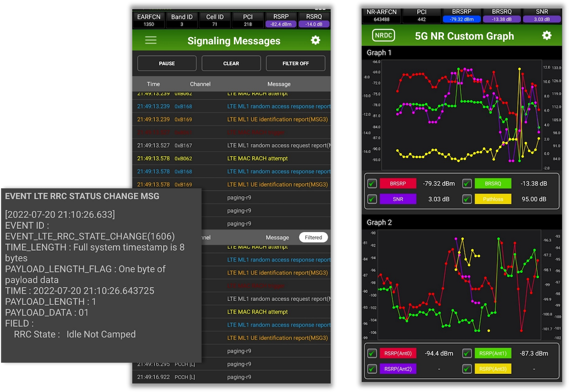This screenshot has height=392, width=569.
Task: Select the purple RSRP(Ant2) color label
Action: click(x=398, y=368)
